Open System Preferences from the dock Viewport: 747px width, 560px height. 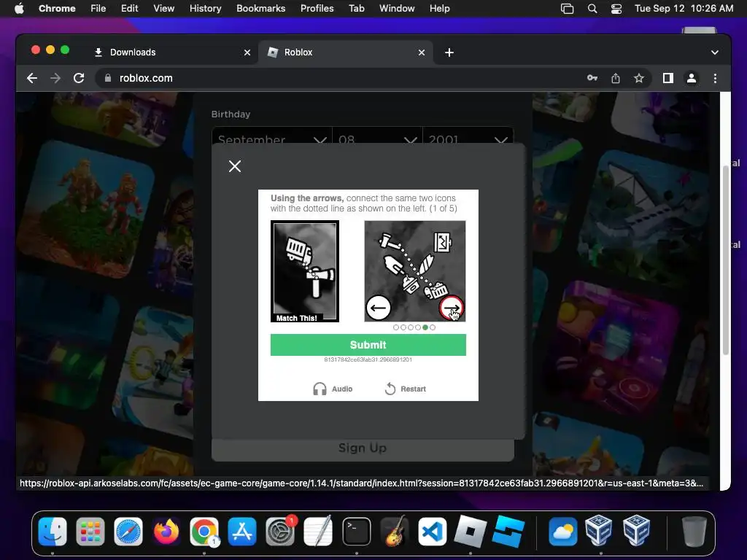click(x=280, y=531)
